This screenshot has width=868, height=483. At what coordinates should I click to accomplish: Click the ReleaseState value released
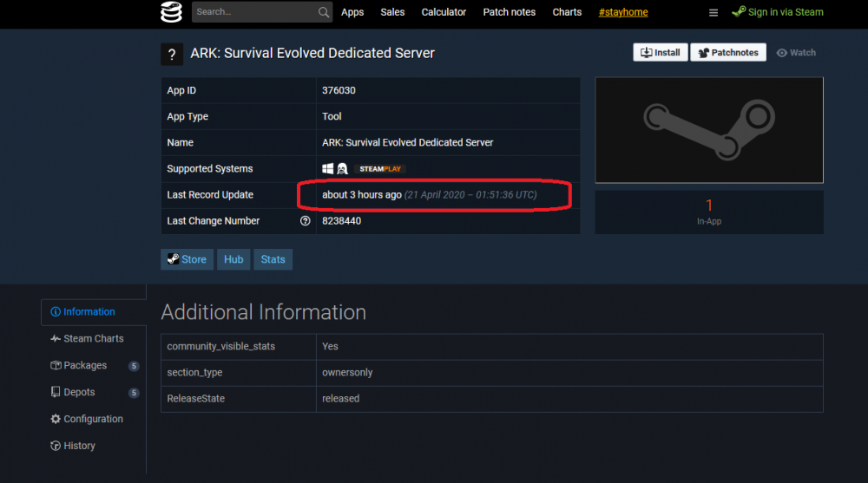[x=340, y=398]
